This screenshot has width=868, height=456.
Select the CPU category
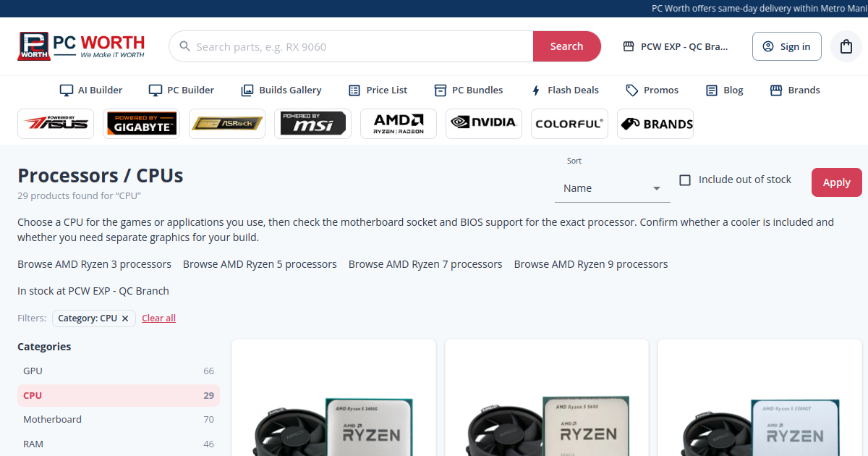(119, 396)
